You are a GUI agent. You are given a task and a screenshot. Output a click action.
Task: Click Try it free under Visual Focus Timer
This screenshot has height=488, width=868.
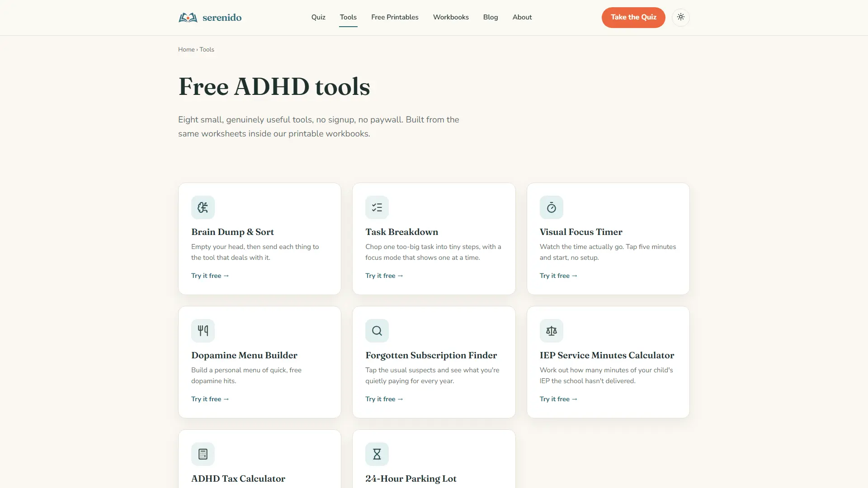click(x=559, y=276)
